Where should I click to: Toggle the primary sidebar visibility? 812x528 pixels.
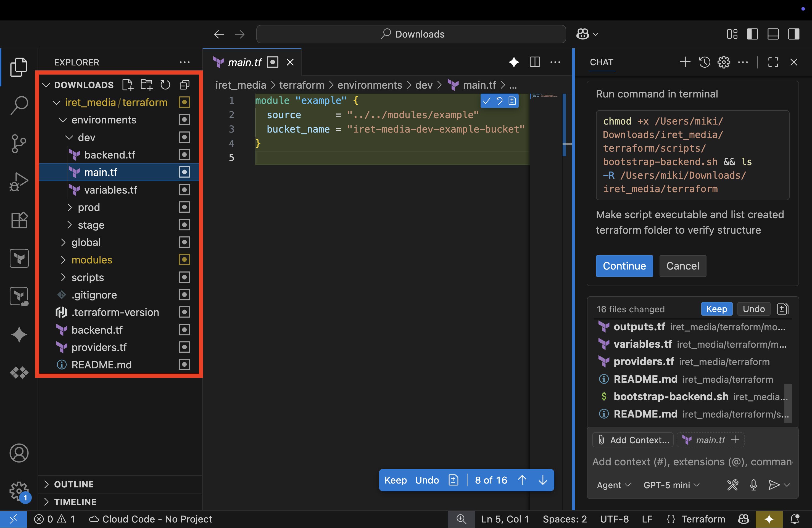coord(752,34)
